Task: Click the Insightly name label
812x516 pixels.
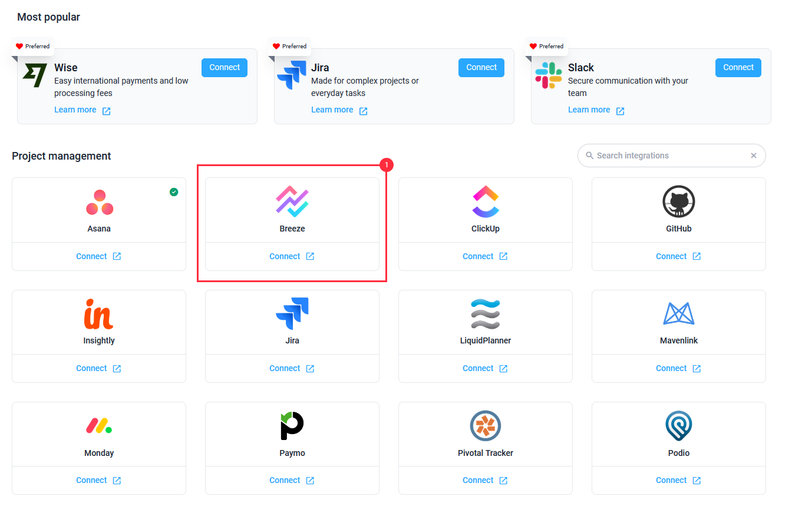Action: (99, 340)
